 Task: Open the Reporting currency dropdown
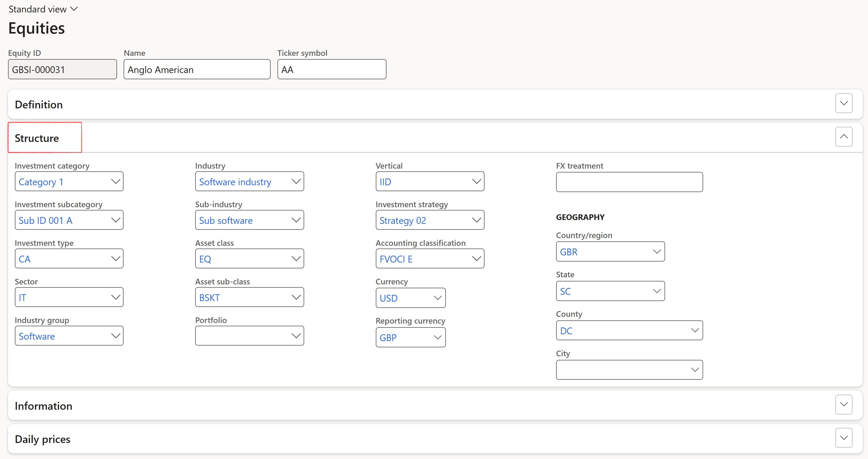click(438, 338)
